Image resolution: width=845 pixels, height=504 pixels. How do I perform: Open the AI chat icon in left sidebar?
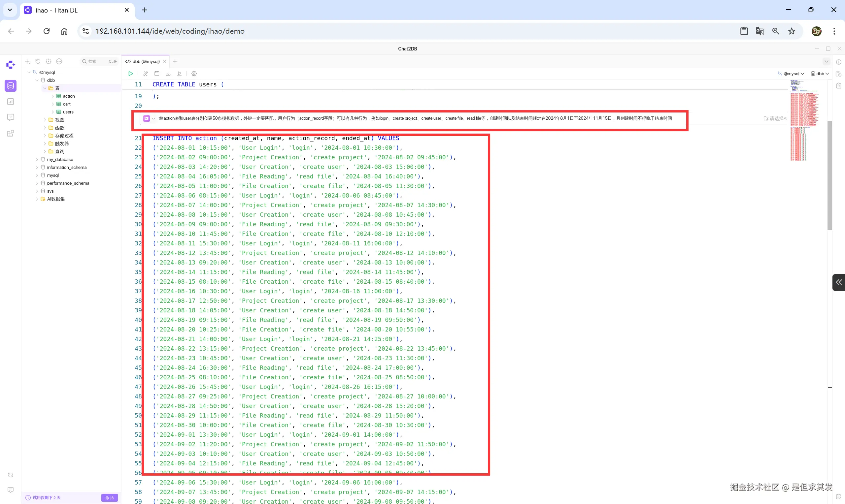(x=11, y=117)
